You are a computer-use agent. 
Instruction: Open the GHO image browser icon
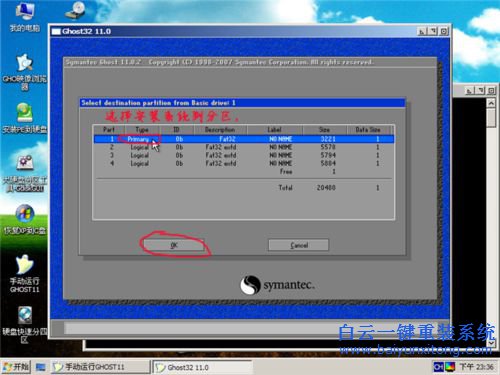[x=25, y=71]
